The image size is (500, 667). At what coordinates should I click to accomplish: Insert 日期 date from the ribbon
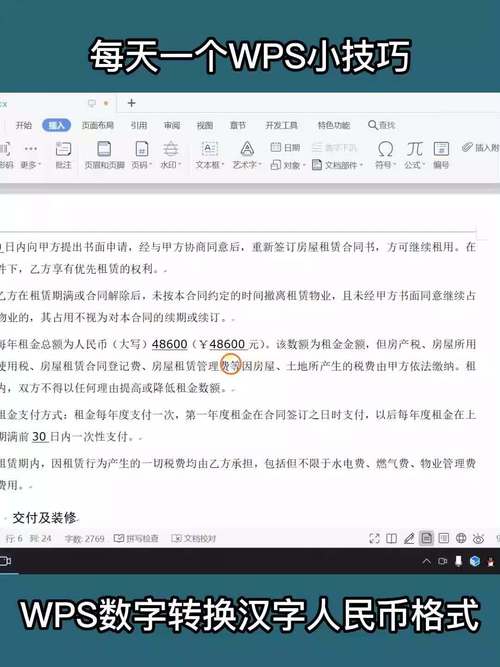[x=286, y=148]
